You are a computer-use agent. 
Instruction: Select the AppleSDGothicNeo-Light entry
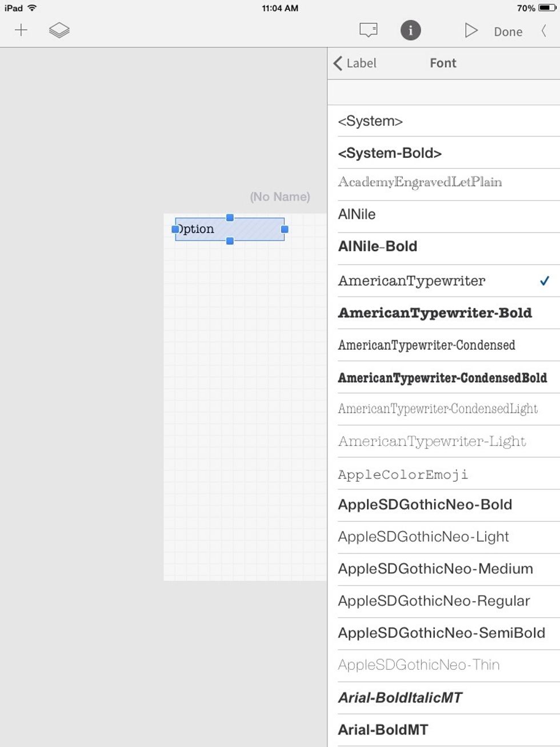point(423,537)
